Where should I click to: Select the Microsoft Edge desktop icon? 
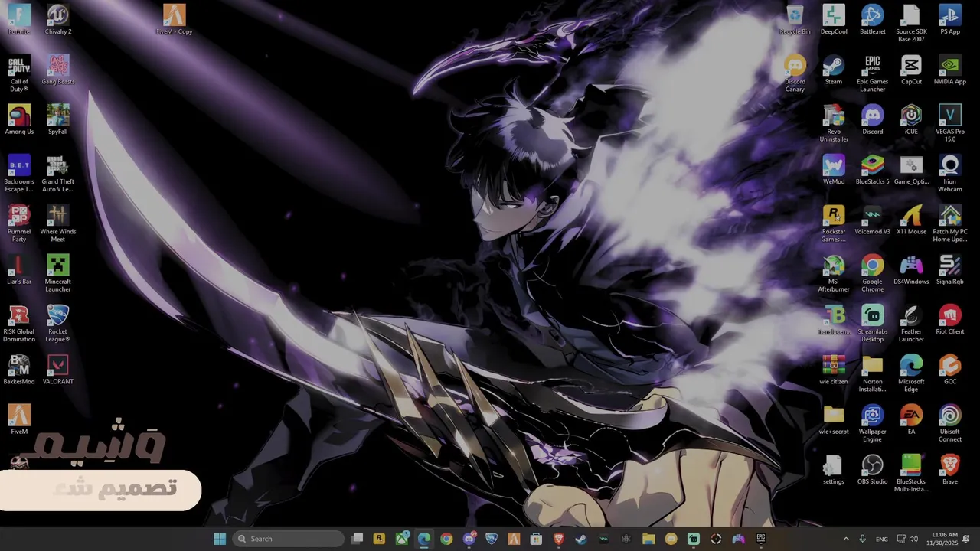click(911, 373)
